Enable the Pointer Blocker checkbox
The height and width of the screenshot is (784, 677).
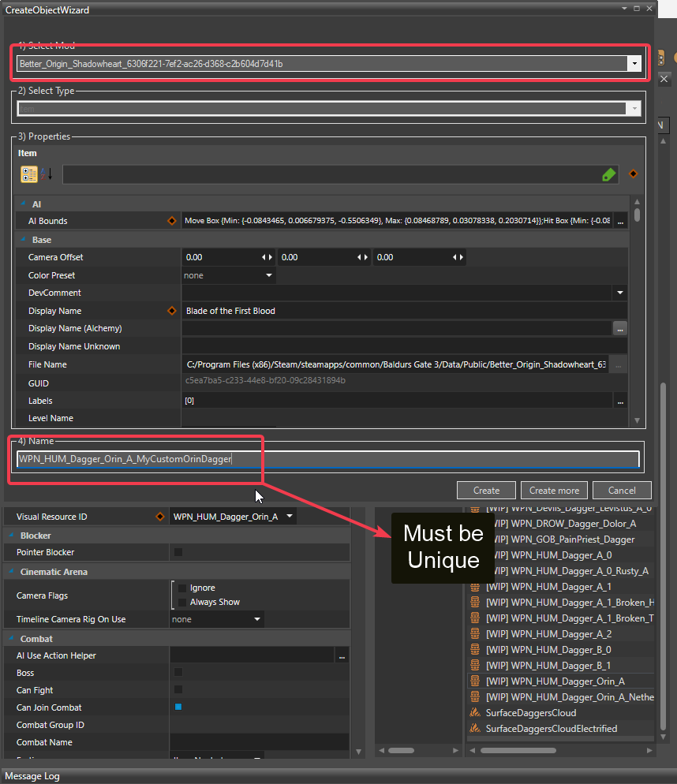coord(178,552)
